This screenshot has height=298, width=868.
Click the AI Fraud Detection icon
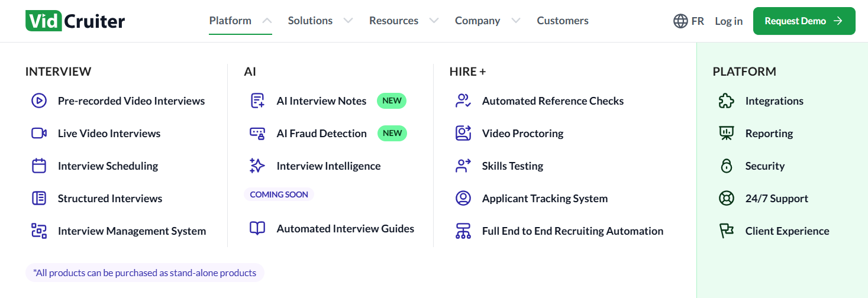tap(257, 134)
